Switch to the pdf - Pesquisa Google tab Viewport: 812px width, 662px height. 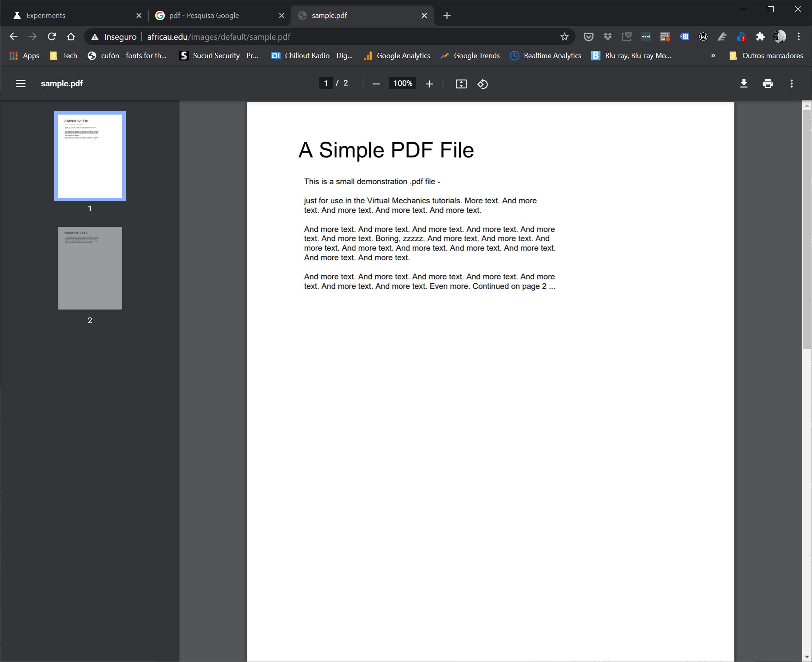pyautogui.click(x=204, y=16)
